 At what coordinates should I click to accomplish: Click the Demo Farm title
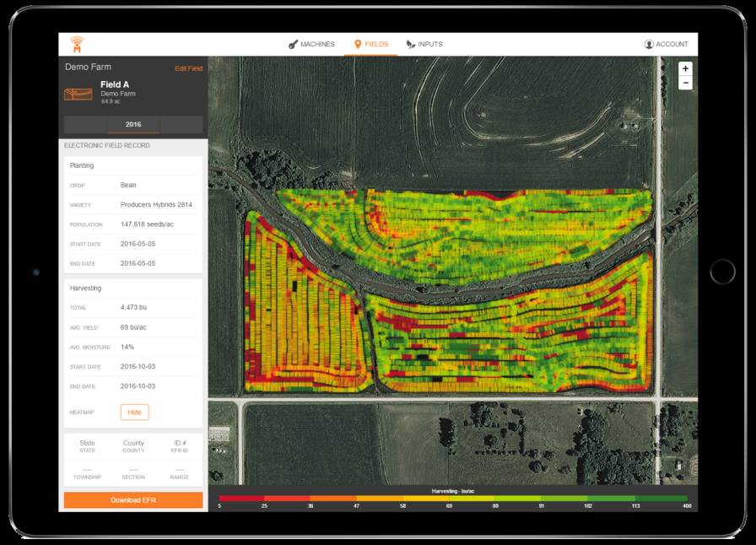89,67
